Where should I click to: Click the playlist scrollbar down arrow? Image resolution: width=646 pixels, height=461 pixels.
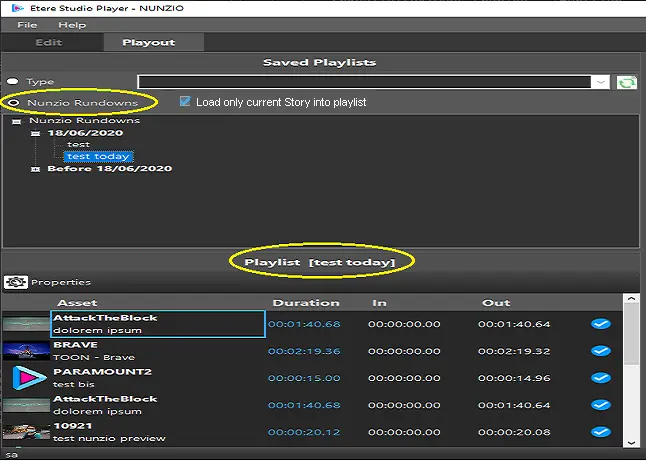pyautogui.click(x=630, y=441)
